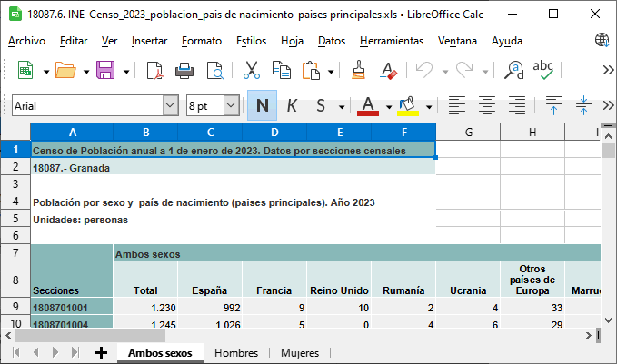This screenshot has height=364, width=617.
Task: Open the Formato menu
Action: point(201,41)
